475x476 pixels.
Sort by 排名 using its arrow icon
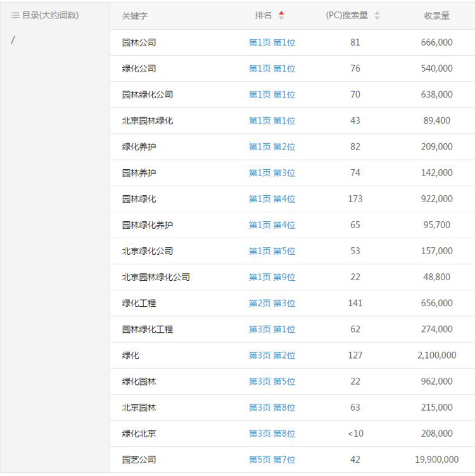point(281,15)
